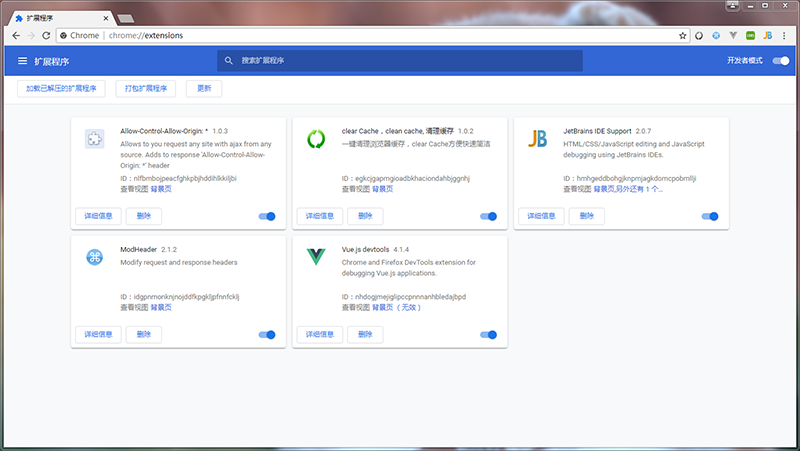Bookmark this page with the star icon
800x451 pixels.
682,35
